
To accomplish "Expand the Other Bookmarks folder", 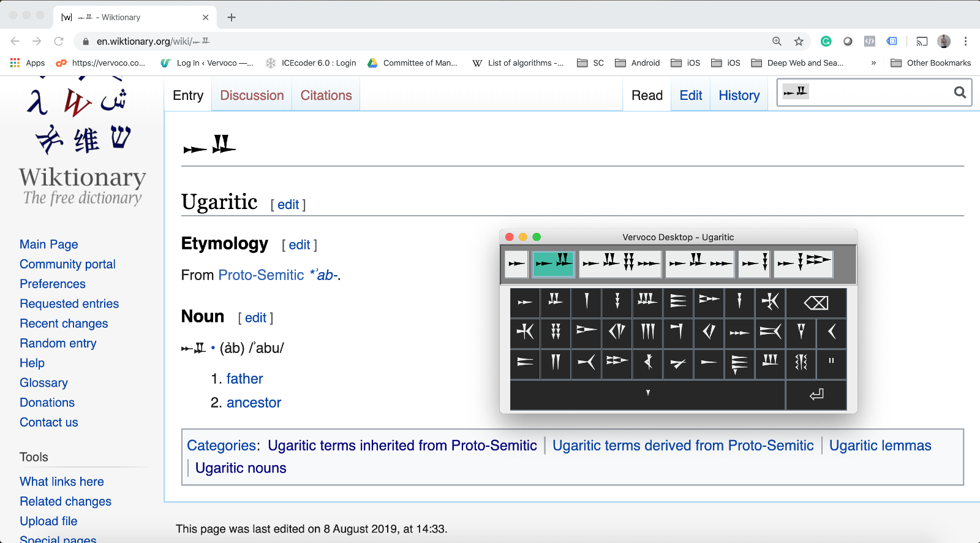I will point(931,63).
